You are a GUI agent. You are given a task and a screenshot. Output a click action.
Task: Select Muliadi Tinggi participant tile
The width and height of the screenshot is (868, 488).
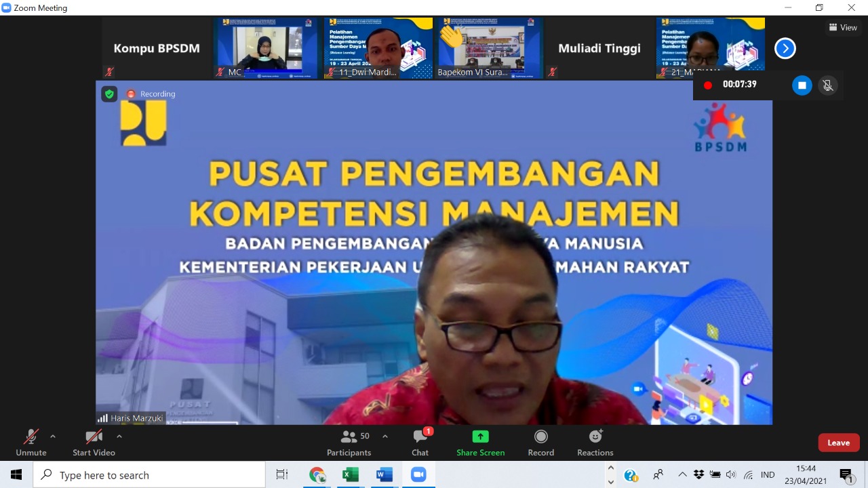tap(599, 48)
